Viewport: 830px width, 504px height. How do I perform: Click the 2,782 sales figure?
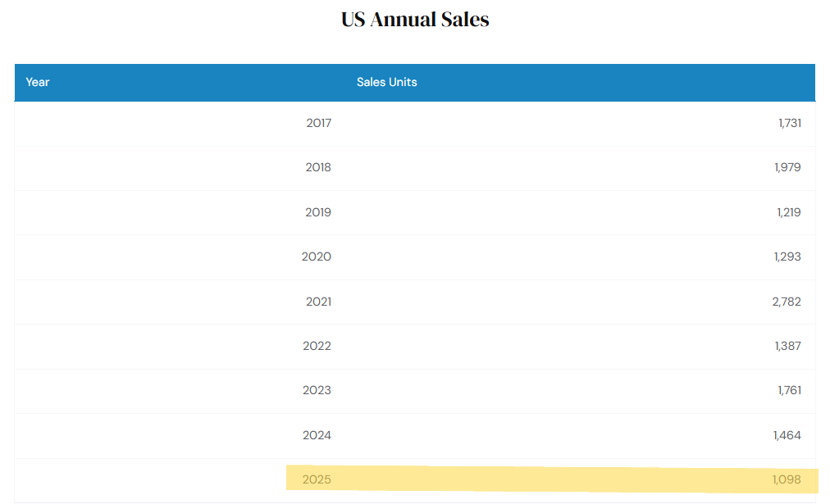point(787,302)
